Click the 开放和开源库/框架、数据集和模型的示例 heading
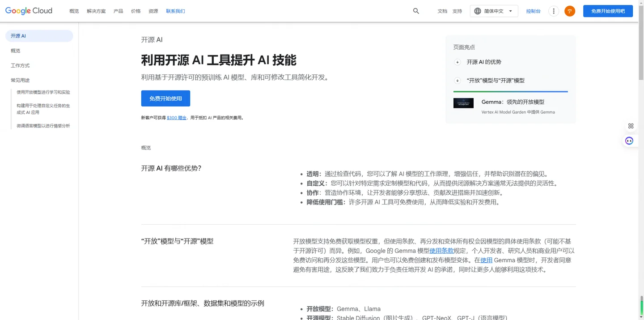This screenshot has width=644, height=320. point(203,303)
